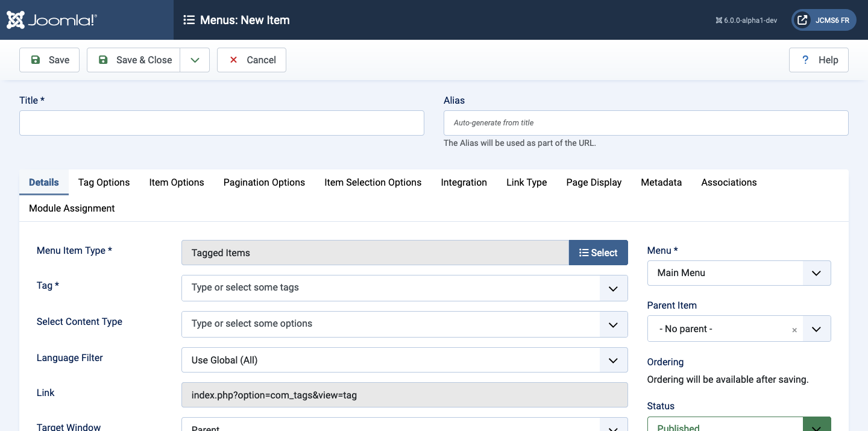Click the Select Content Type label
The width and height of the screenshot is (868, 431).
80,321
